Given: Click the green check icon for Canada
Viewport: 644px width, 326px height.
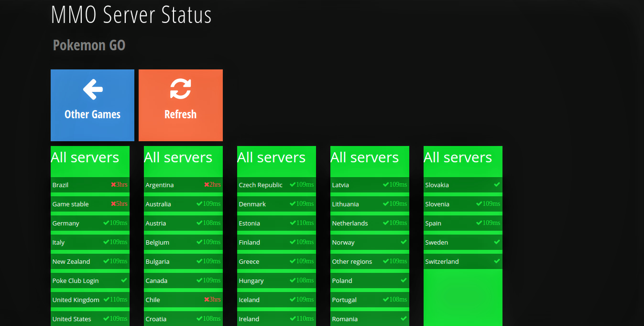Looking at the screenshot, I should click(x=199, y=281).
